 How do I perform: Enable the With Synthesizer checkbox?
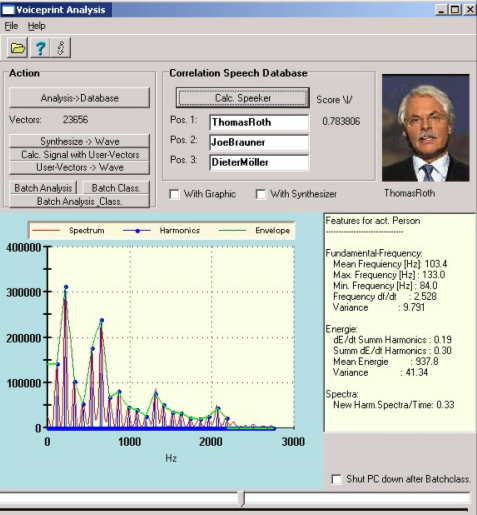pyautogui.click(x=261, y=194)
